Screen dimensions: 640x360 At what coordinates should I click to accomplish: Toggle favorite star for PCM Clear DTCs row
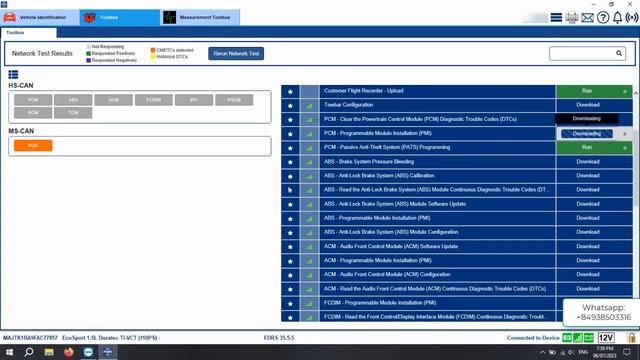pyautogui.click(x=290, y=120)
